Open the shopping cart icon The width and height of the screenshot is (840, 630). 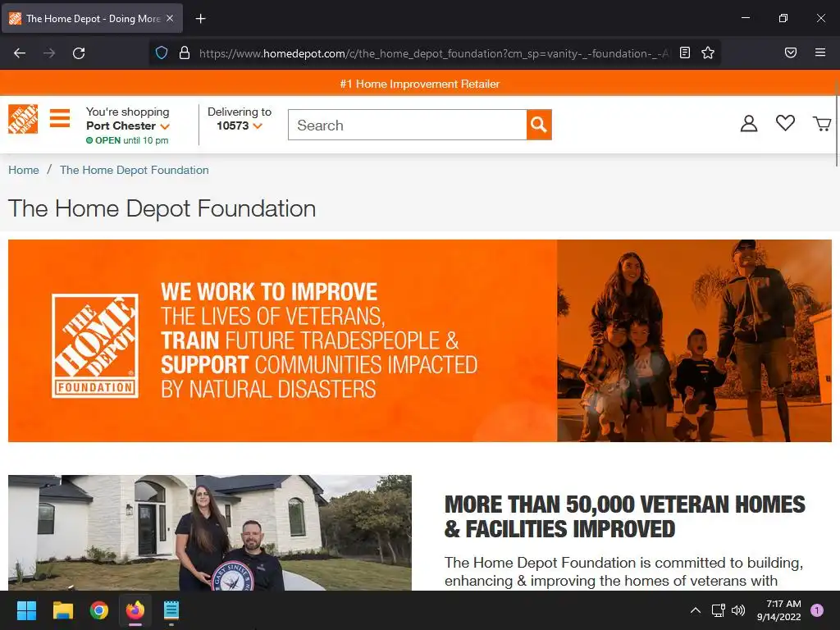click(x=822, y=124)
